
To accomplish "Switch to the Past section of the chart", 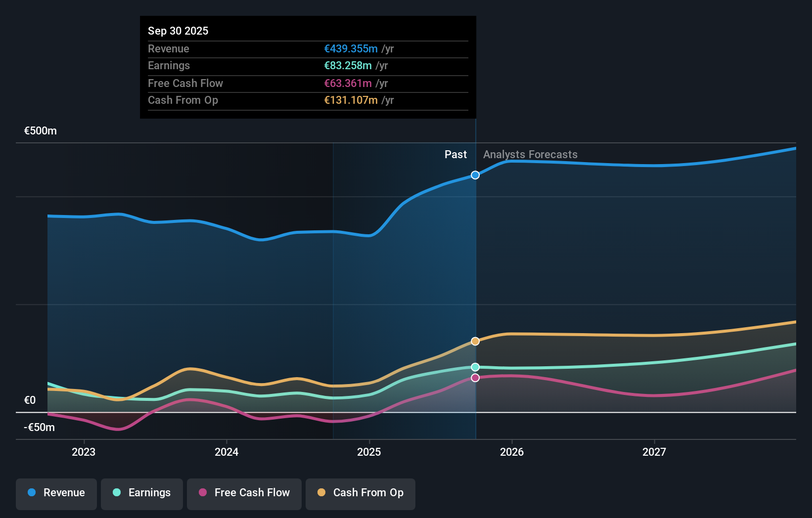I will (x=455, y=154).
